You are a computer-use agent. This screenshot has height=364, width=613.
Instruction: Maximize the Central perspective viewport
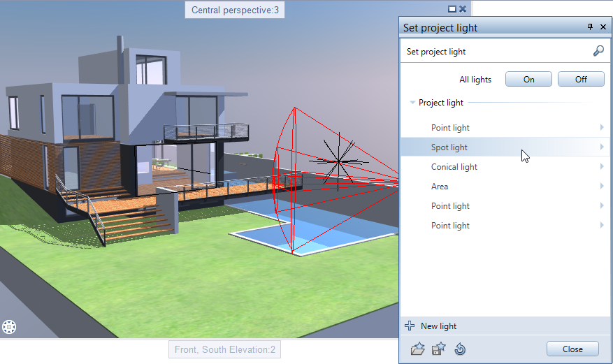[452, 9]
